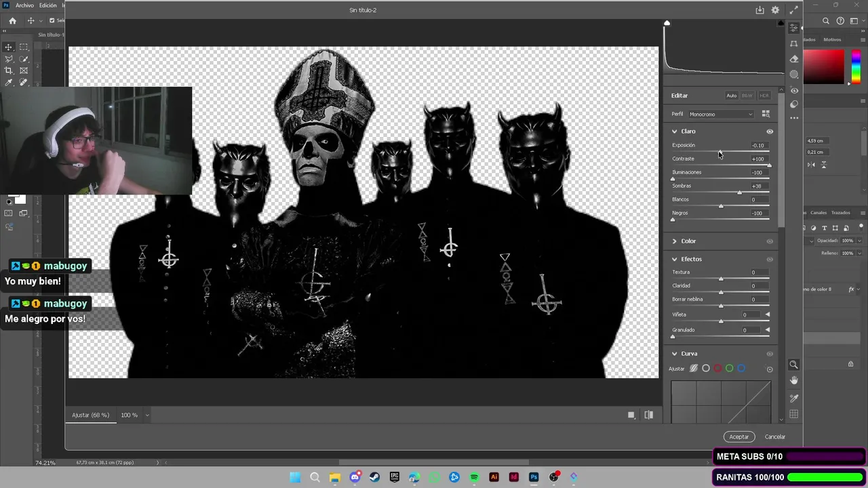
Task: Select the Camera Raw Zoom tool
Action: [x=794, y=365]
